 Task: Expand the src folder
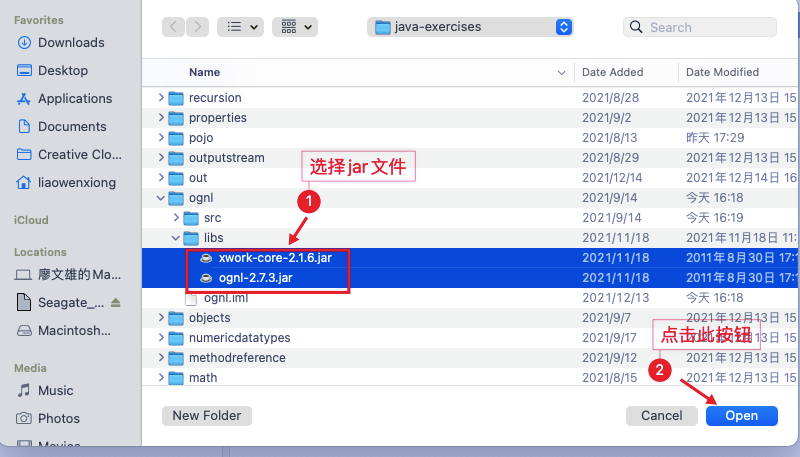(177, 218)
